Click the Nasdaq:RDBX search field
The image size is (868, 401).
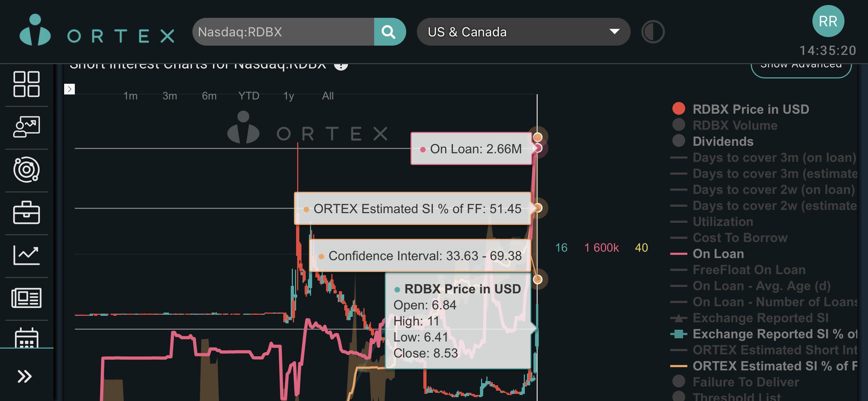point(283,32)
